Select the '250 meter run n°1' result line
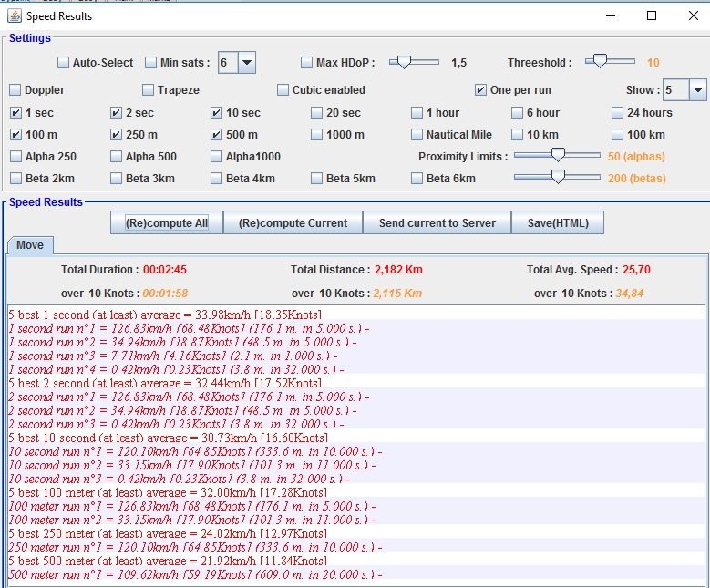 pyautogui.click(x=355, y=547)
